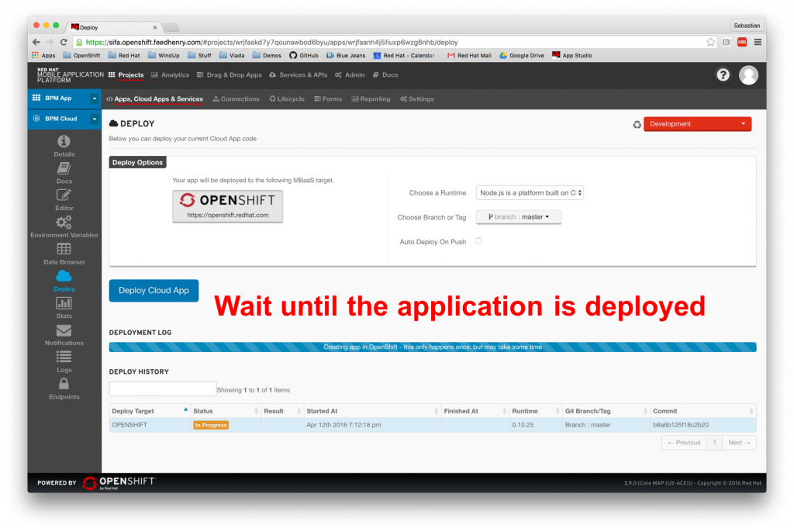
Task: Open the Endpoints lock icon
Action: tap(64, 384)
